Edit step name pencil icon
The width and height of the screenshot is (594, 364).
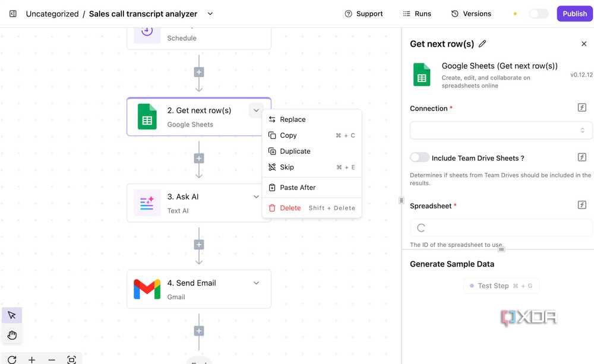click(x=482, y=44)
